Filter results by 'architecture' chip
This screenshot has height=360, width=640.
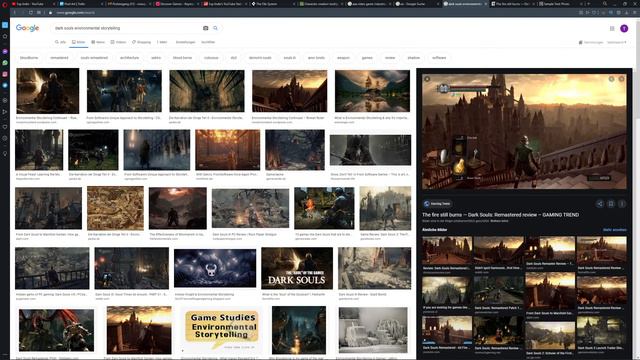tap(129, 58)
